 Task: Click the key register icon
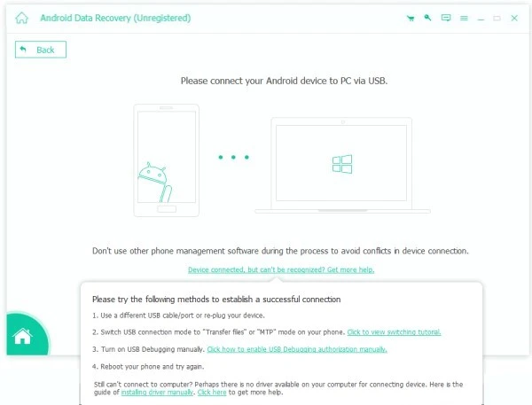pyautogui.click(x=427, y=18)
